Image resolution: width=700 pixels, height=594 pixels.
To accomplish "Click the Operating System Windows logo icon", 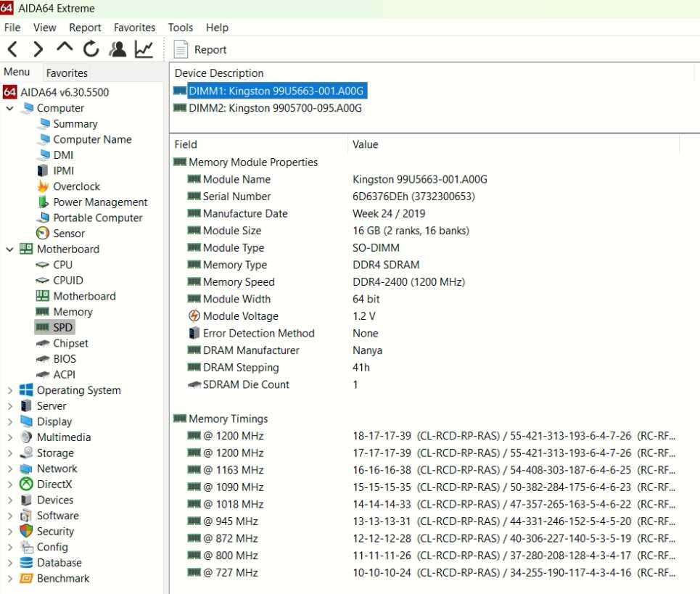I will (26, 390).
